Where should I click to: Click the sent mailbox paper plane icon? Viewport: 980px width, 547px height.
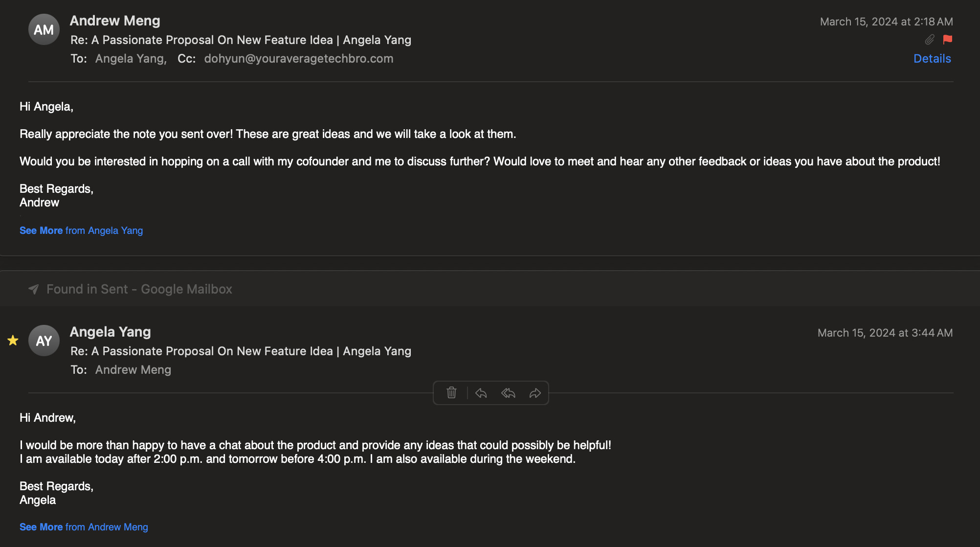(33, 289)
